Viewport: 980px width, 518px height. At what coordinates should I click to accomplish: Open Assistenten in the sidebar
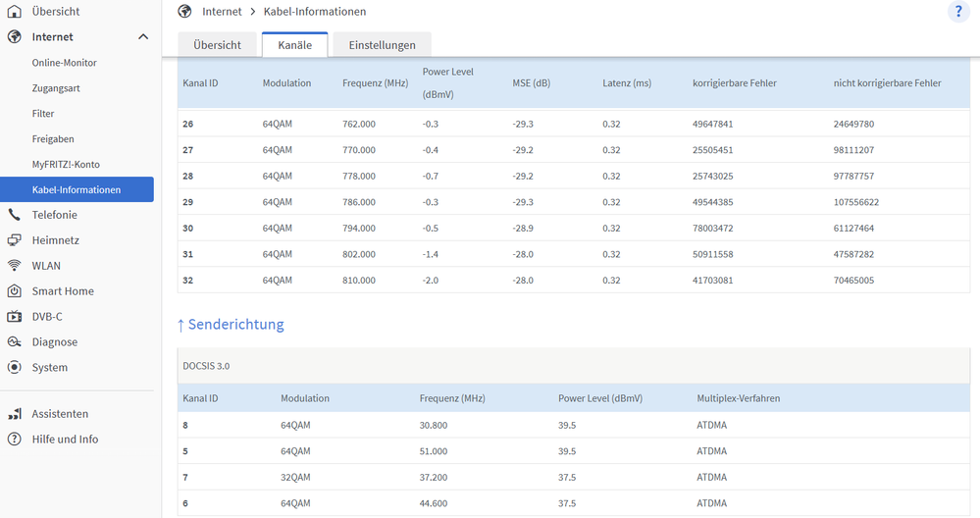(x=60, y=414)
